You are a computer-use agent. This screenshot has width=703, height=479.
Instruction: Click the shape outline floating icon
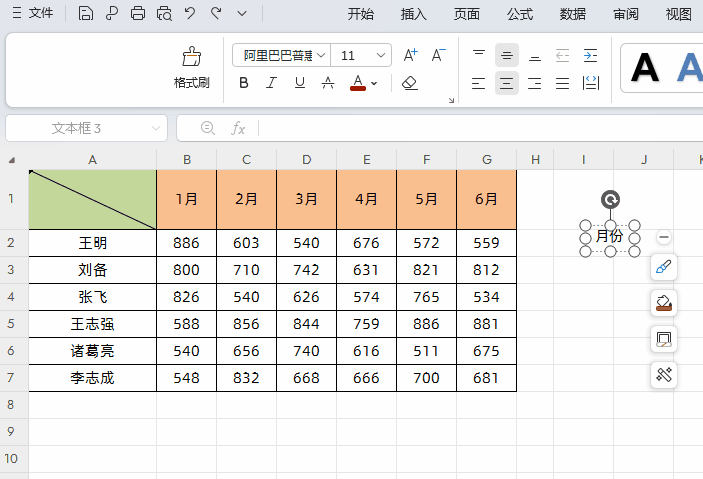663,339
